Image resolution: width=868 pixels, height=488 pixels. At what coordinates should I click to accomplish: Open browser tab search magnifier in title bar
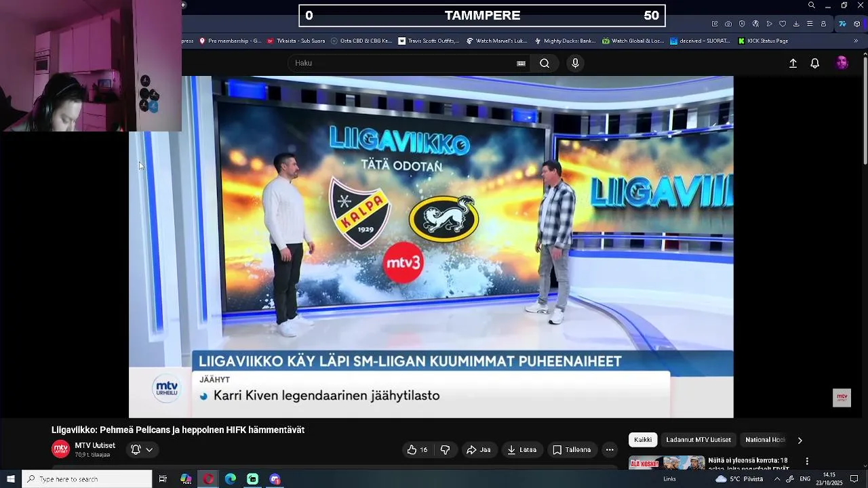pyautogui.click(x=812, y=5)
